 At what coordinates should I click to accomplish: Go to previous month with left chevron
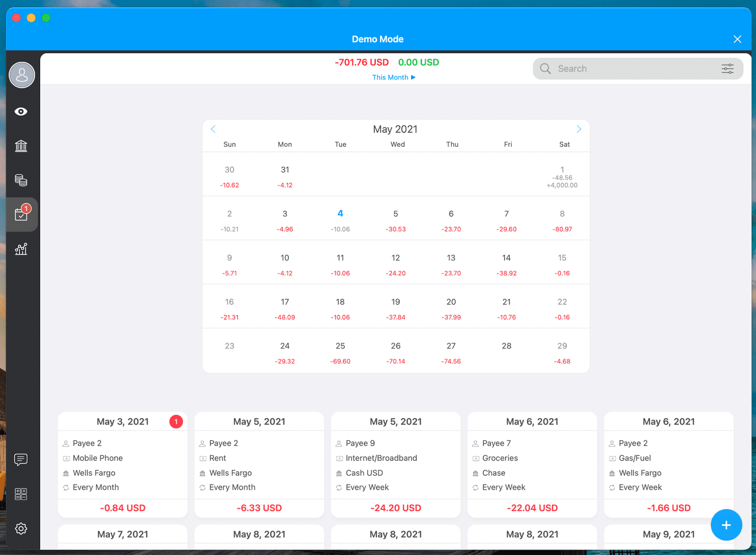[x=213, y=129]
